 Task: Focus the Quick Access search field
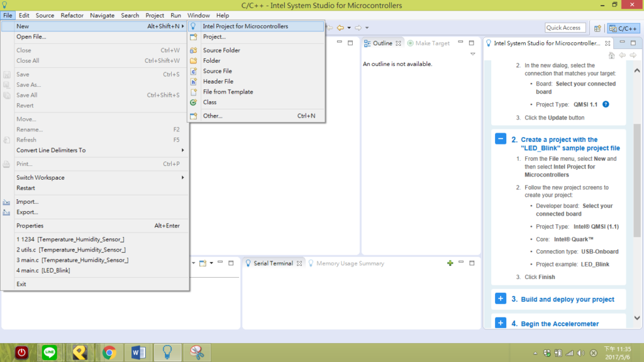[565, 28]
